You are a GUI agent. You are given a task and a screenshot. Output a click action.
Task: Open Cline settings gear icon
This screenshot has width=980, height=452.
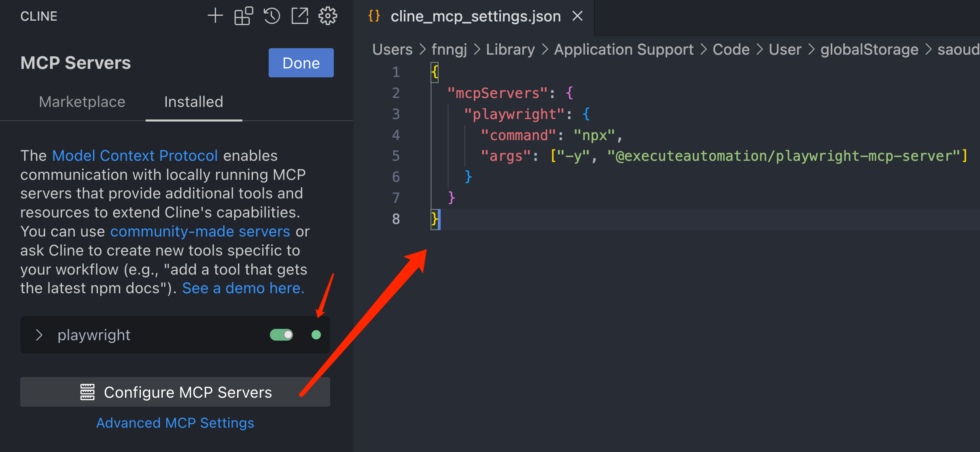tap(328, 16)
